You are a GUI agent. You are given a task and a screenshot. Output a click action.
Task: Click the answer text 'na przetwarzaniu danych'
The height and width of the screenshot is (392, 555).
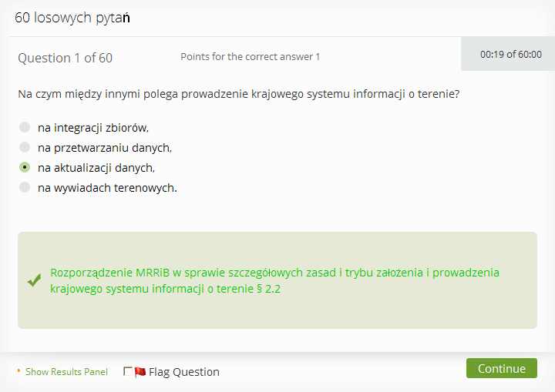click(x=105, y=148)
